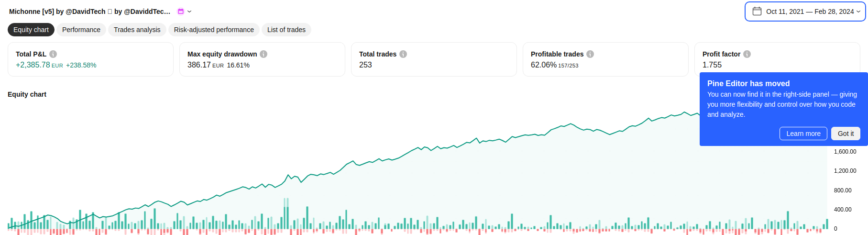Click the Profitable trades info icon
Image resolution: width=868 pixels, height=235 pixels.
tap(590, 54)
